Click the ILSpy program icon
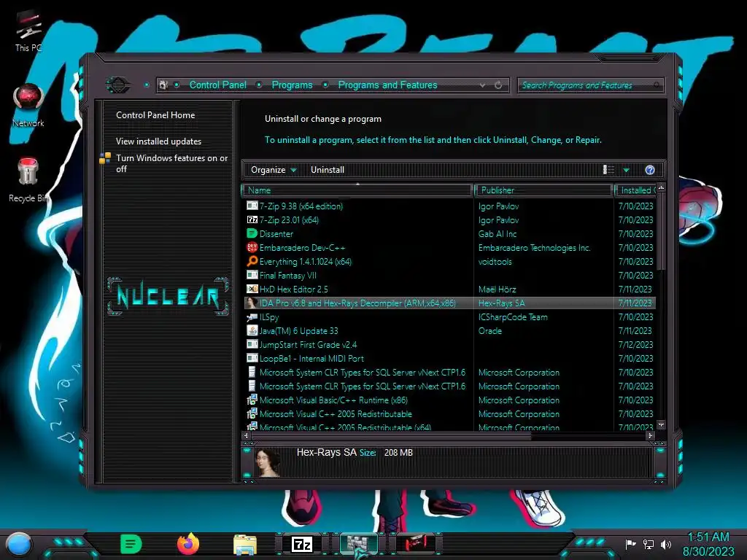The width and height of the screenshot is (747, 560). (x=252, y=316)
